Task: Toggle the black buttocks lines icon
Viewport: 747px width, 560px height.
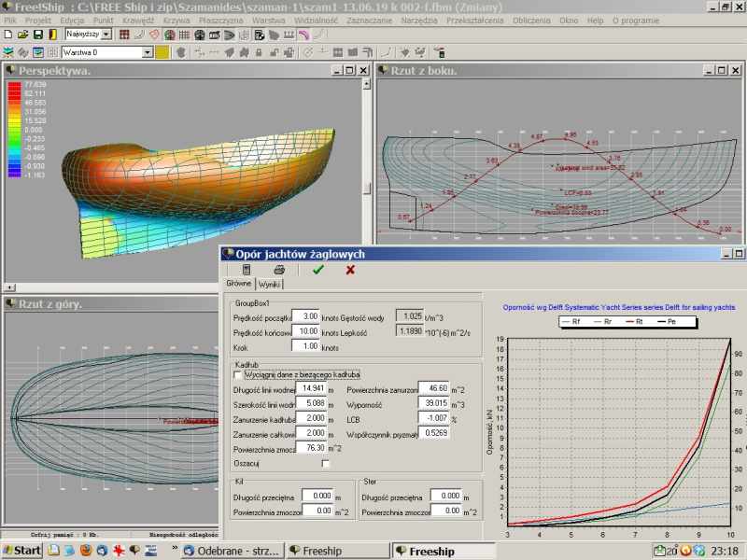Action: pyautogui.click(x=215, y=35)
